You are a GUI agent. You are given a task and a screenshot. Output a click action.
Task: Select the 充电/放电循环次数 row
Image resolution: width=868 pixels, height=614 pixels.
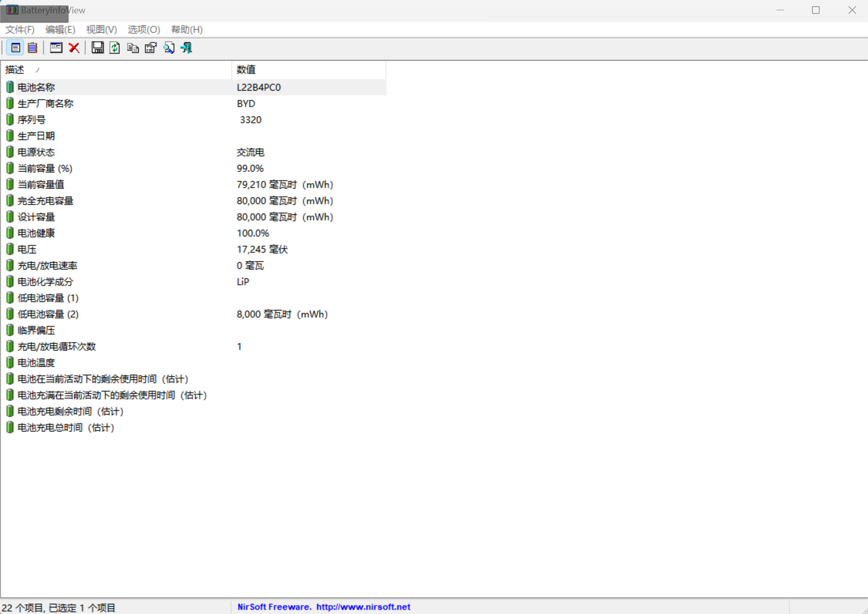coord(57,347)
